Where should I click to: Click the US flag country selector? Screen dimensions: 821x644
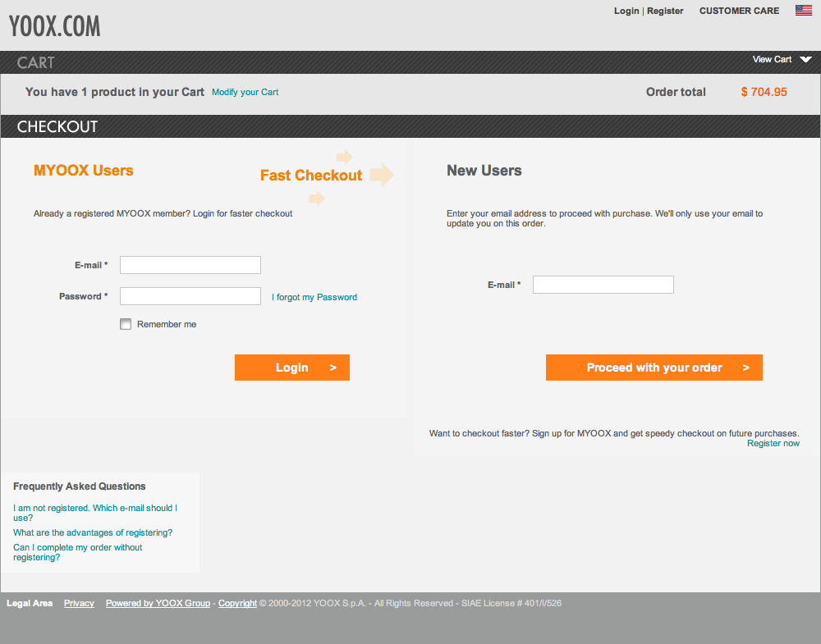pos(802,10)
